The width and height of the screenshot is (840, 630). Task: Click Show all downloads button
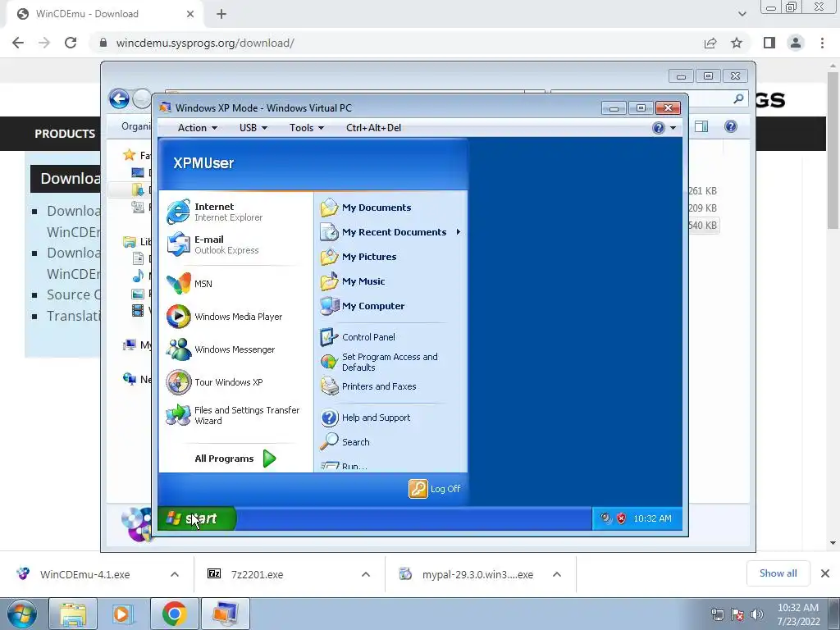[778, 573]
